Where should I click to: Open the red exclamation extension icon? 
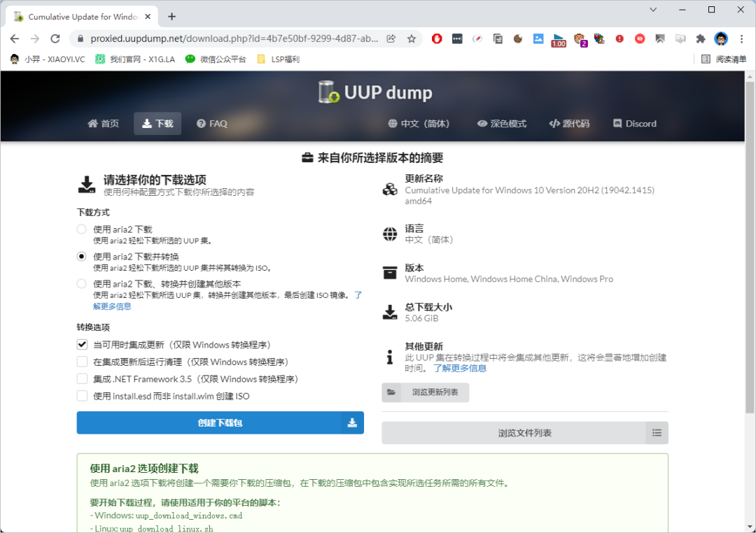pos(619,38)
